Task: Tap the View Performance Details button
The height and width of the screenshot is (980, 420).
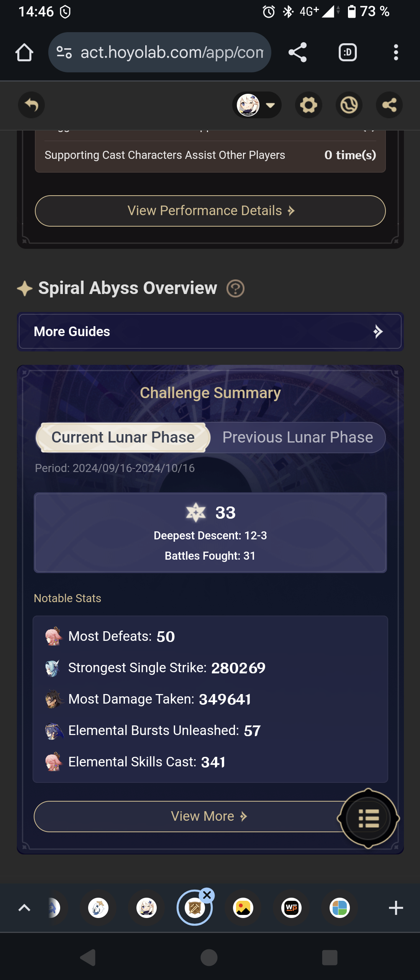Action: click(210, 211)
